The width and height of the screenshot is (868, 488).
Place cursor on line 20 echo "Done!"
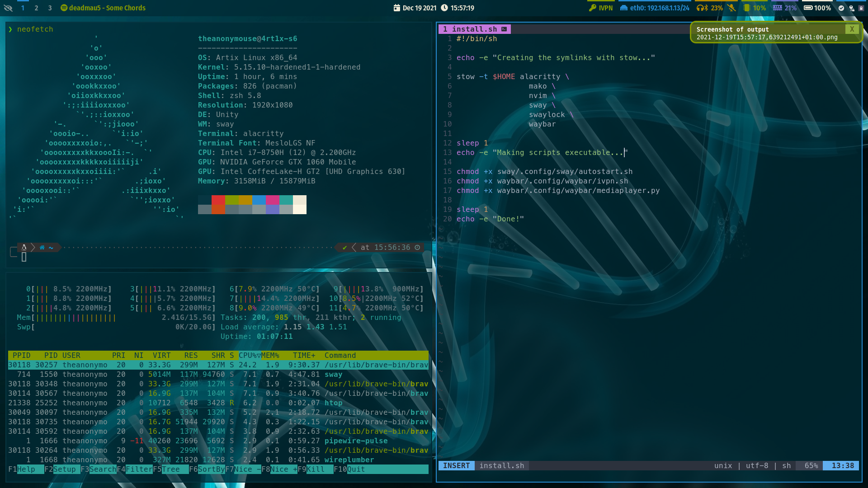pos(490,219)
